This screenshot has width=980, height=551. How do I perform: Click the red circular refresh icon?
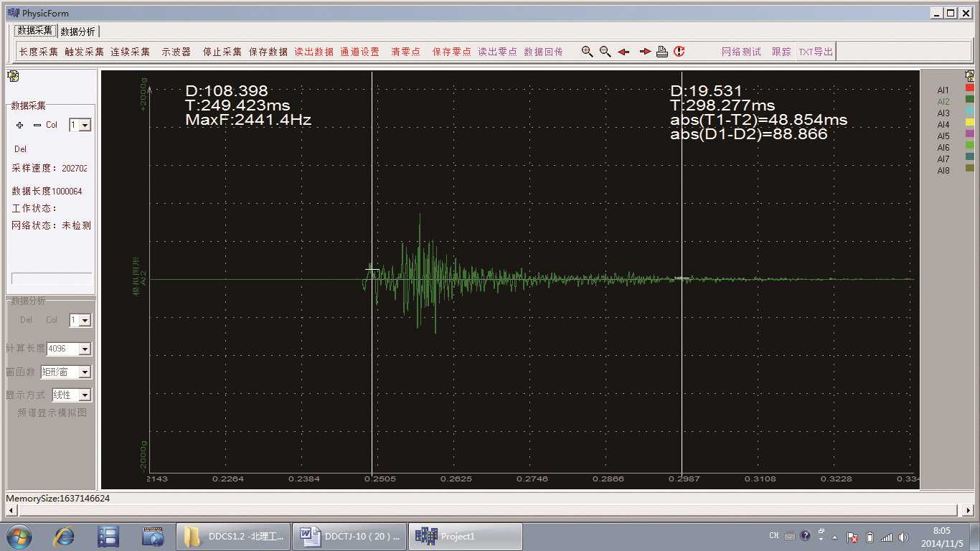click(x=679, y=52)
